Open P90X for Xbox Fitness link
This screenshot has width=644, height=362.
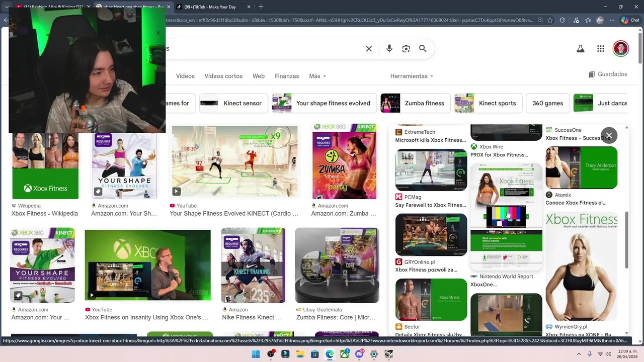(500, 155)
